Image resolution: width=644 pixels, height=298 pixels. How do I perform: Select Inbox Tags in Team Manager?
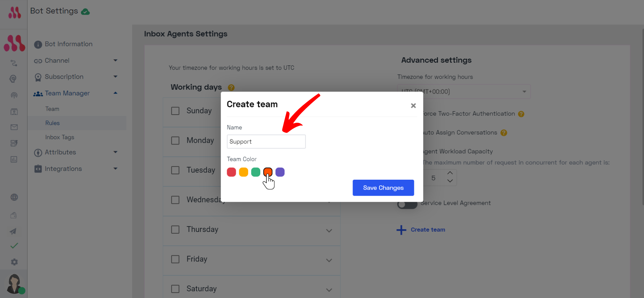point(60,137)
